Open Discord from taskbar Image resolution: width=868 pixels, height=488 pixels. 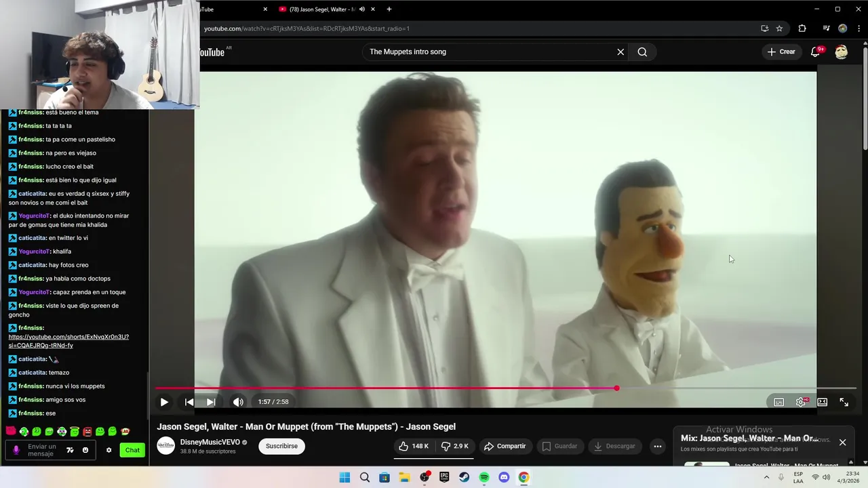(504, 477)
